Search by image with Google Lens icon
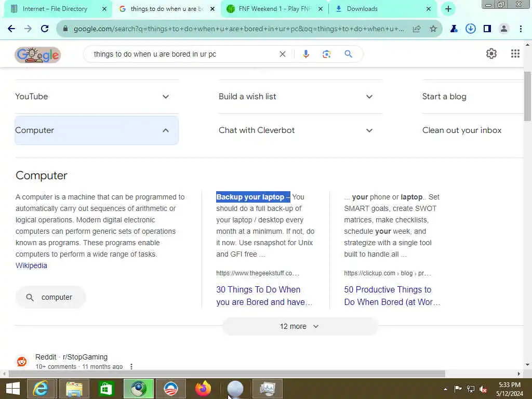 point(326,54)
